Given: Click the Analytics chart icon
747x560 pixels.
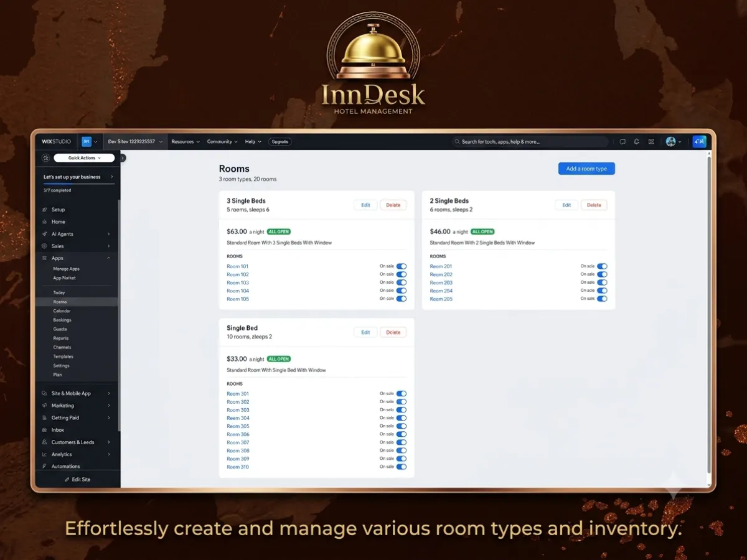Looking at the screenshot, I should (44, 454).
